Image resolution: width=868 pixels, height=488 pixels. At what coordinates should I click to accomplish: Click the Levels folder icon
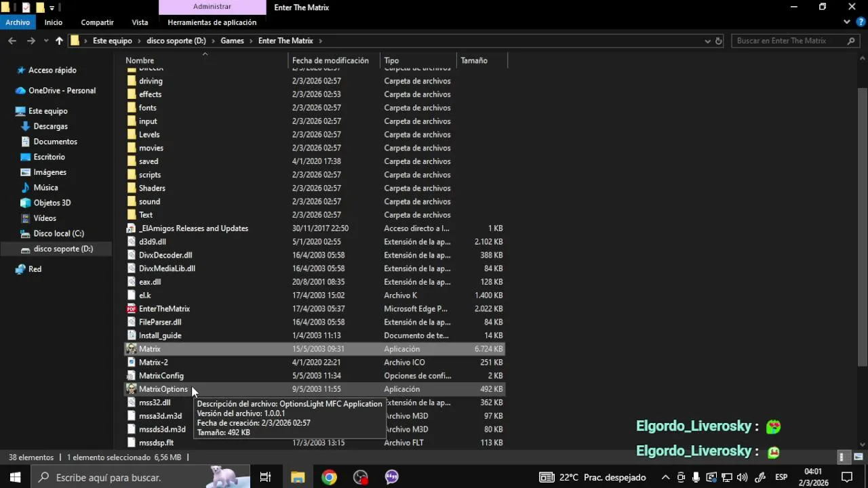pos(132,134)
